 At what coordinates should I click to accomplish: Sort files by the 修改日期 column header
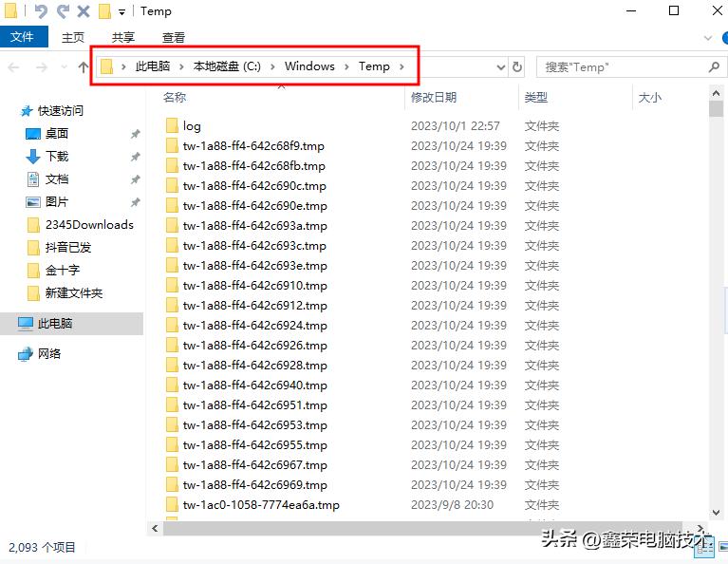[434, 97]
